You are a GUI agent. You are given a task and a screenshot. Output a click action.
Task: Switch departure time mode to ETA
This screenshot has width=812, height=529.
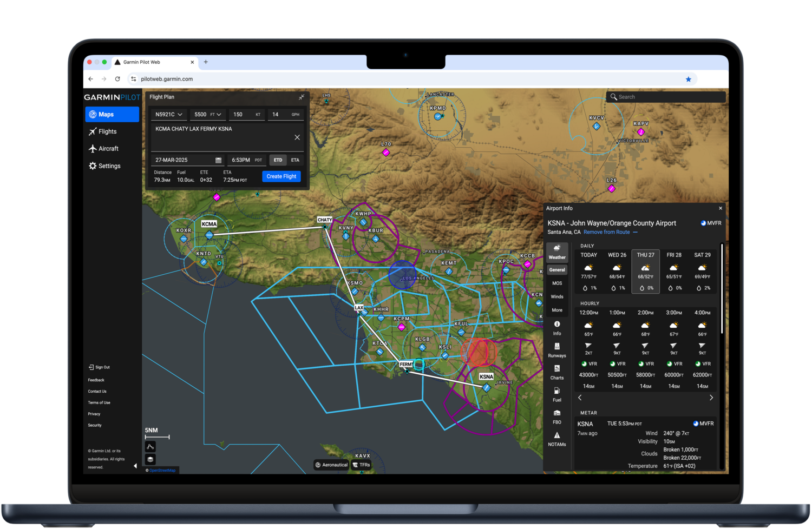click(295, 160)
